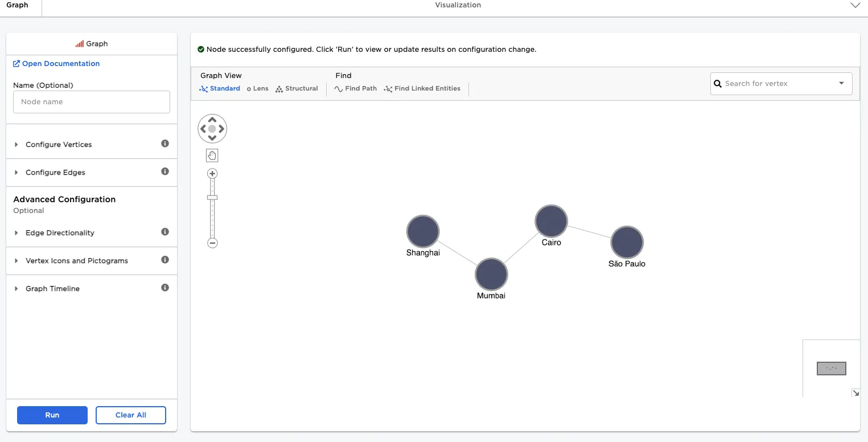Click the pan up arrow on navigation wheel

[x=212, y=120]
